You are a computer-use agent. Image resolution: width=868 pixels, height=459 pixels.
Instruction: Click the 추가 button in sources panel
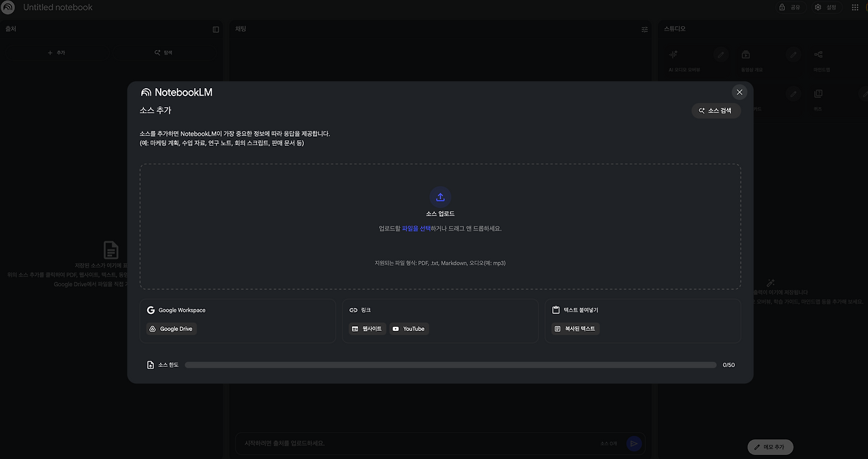56,52
